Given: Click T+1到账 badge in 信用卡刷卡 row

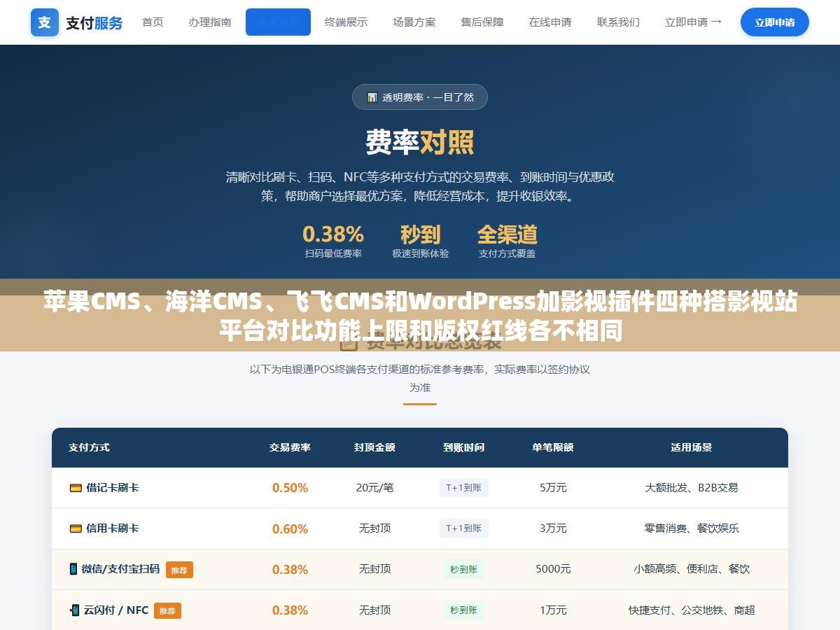Looking at the screenshot, I should [x=463, y=528].
